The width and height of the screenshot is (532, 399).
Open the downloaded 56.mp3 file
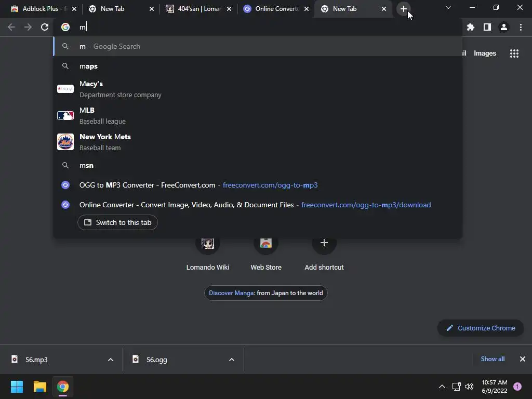36,360
